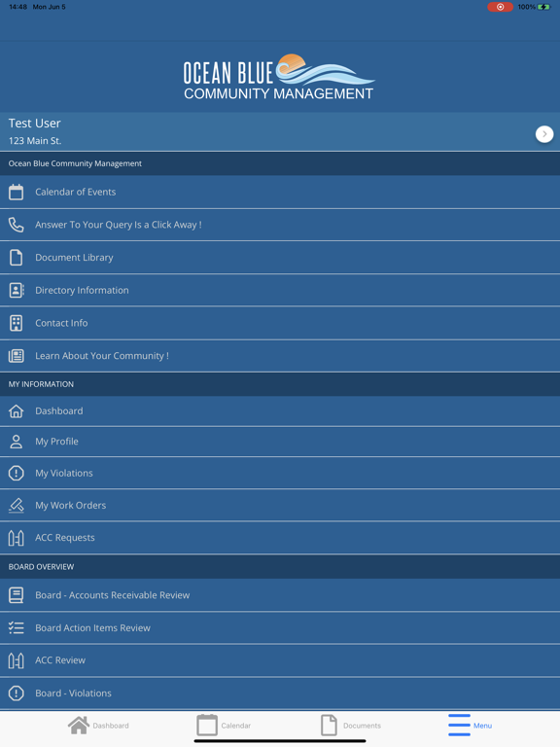This screenshot has width=560, height=747.
Task: View Board - Violations
Action: tap(280, 694)
